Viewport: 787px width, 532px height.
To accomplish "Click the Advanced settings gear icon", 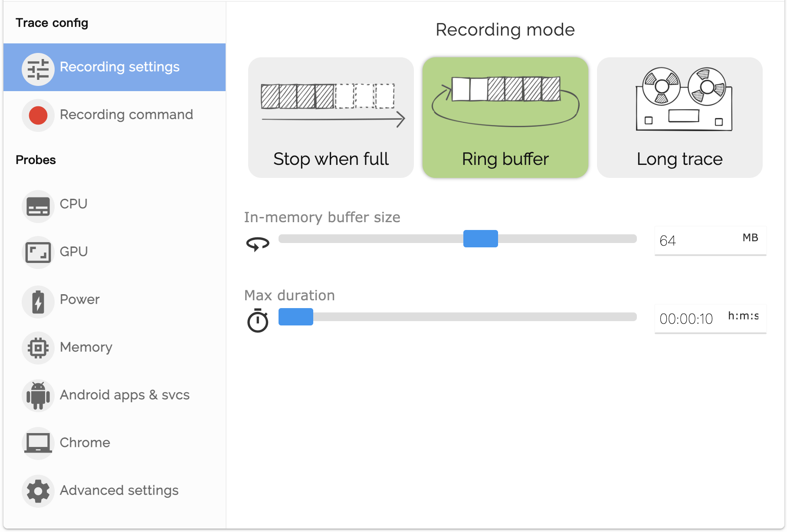I will 38,491.
